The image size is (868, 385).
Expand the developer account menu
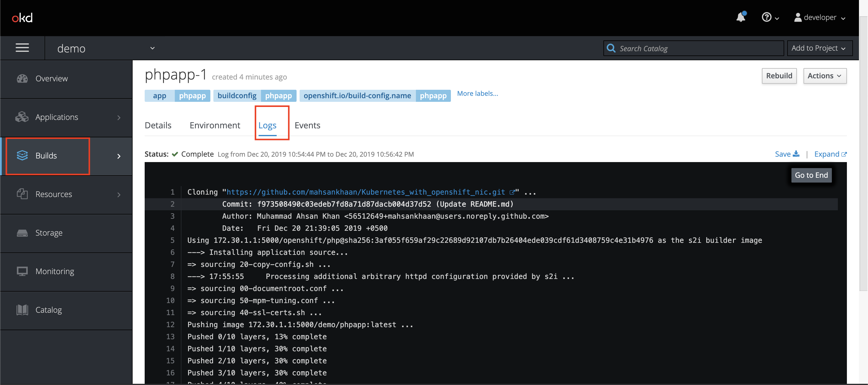(821, 17)
